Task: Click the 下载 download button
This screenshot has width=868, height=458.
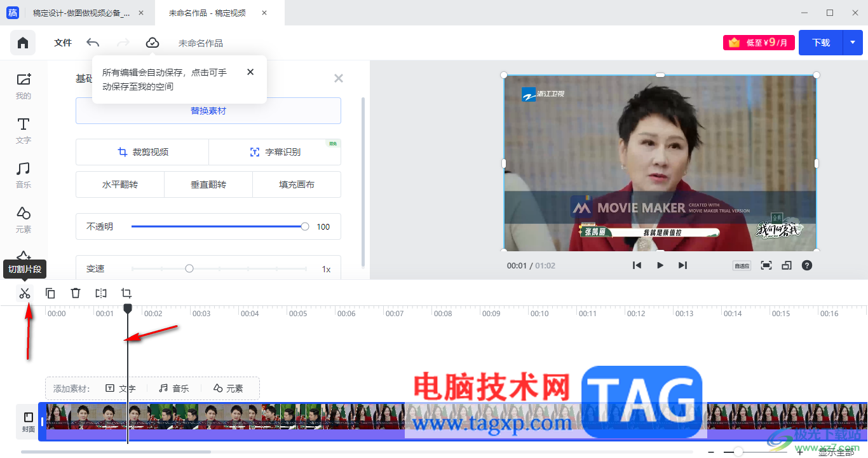Action: click(x=821, y=43)
